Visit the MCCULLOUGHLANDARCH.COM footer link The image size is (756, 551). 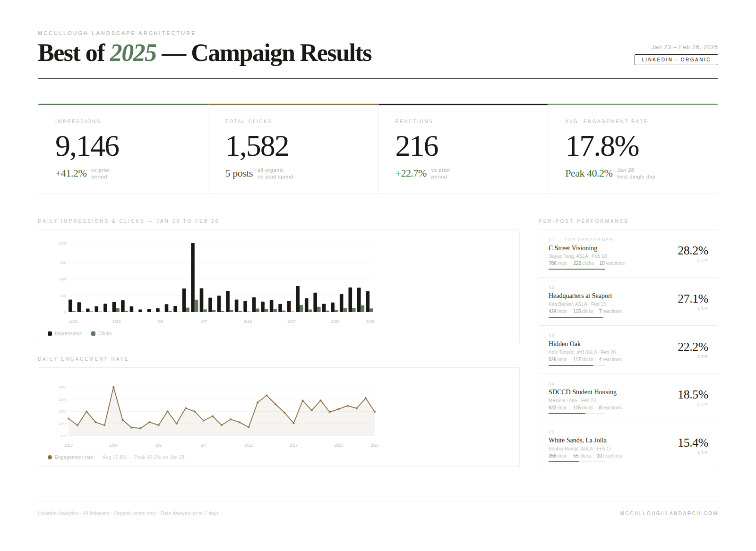coord(669,514)
